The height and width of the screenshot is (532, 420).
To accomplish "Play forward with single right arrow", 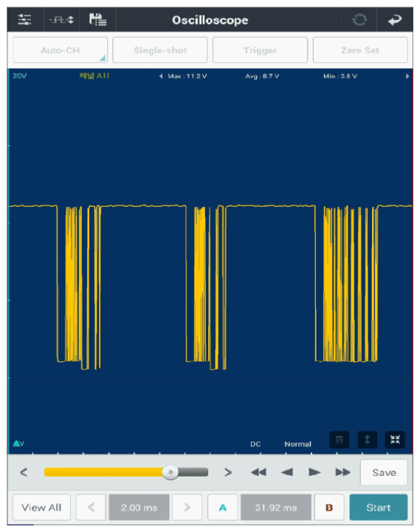I will 314,472.
